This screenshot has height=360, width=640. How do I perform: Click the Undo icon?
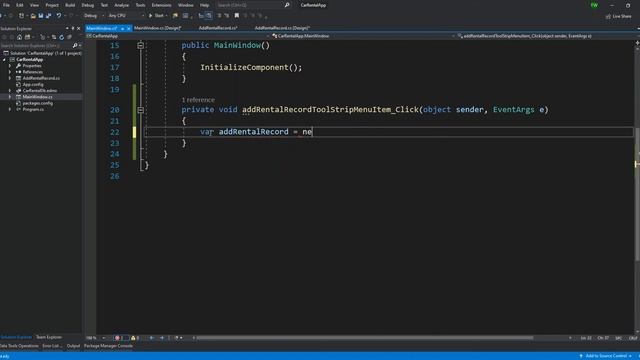click(59, 16)
